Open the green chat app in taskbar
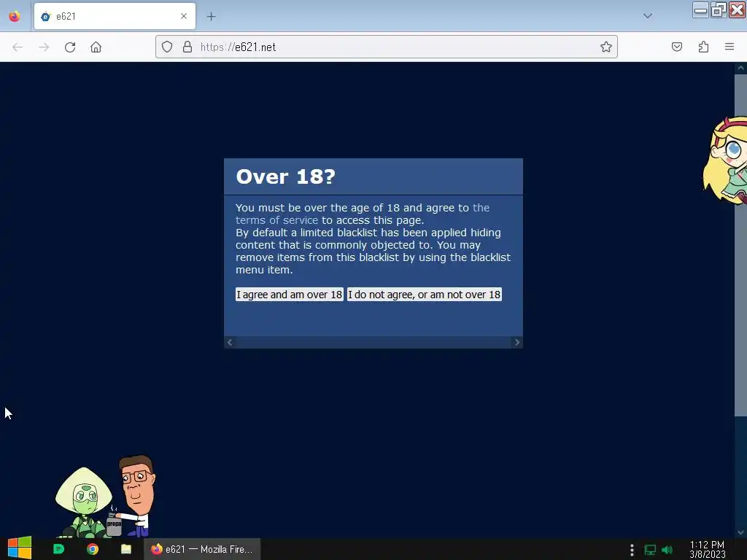 click(58, 549)
